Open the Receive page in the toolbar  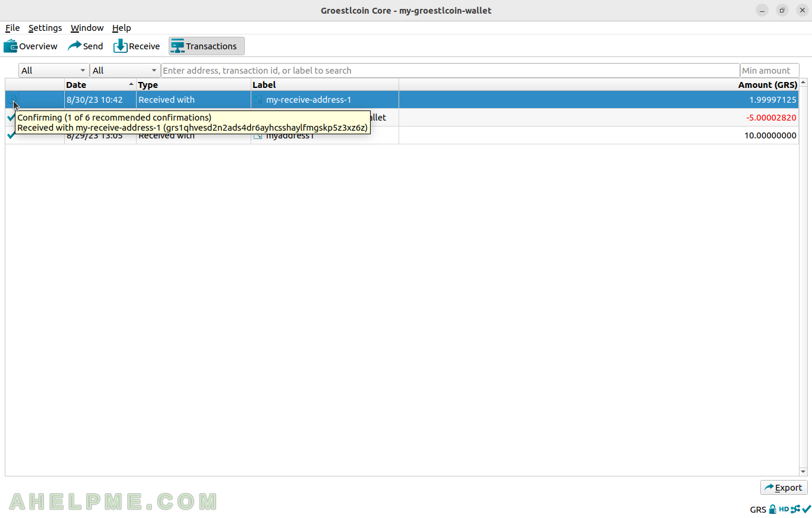click(137, 46)
